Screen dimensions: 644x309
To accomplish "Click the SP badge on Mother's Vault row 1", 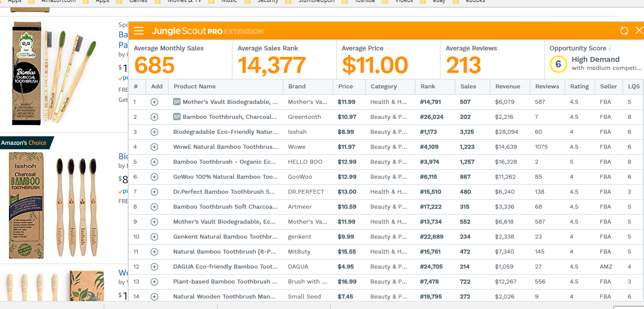I will pos(177,102).
